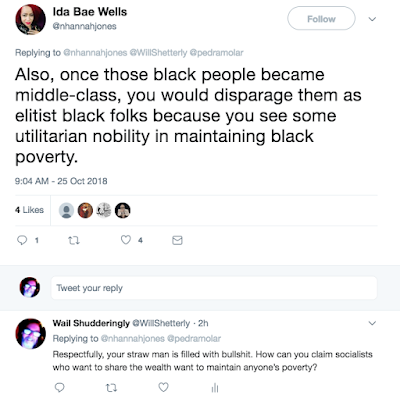Open the first liker's default gray avatar
The image size is (400, 398).
(x=66, y=210)
